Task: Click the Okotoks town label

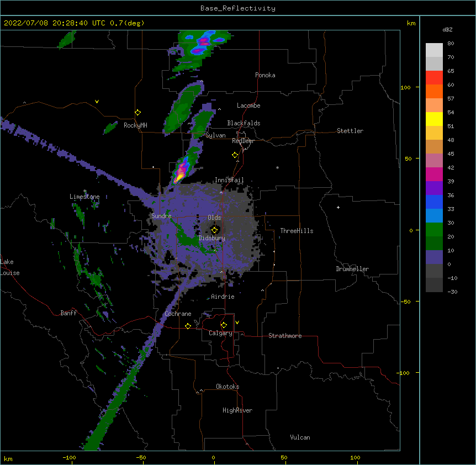Action: tap(228, 387)
